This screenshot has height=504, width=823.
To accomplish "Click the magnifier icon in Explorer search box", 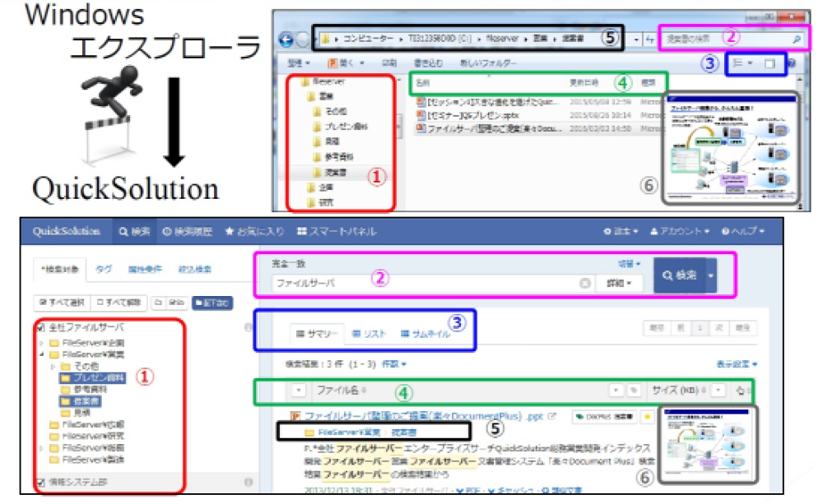I will [x=796, y=39].
